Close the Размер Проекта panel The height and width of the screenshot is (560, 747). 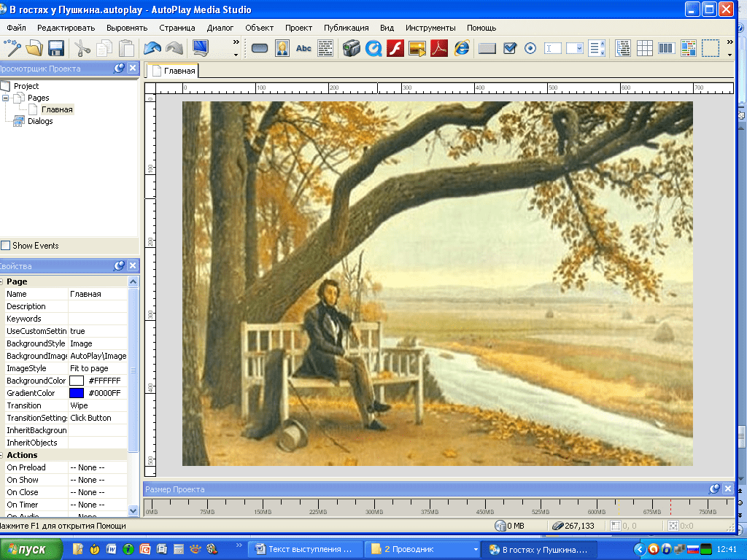(x=728, y=489)
